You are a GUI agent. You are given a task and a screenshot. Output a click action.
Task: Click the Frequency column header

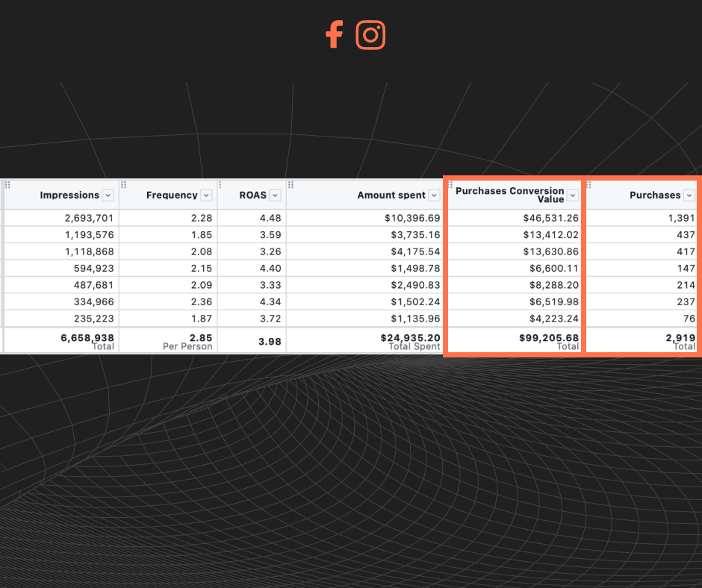pos(172,195)
